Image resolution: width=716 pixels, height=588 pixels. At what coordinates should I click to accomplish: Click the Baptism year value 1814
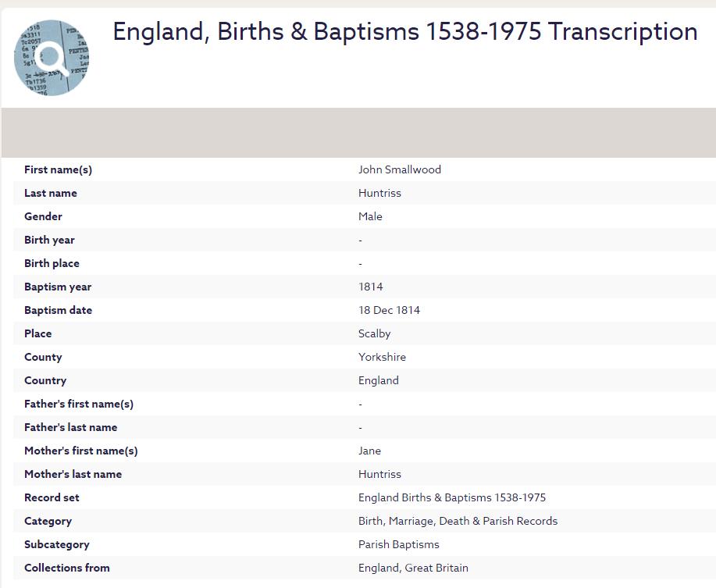(x=371, y=287)
